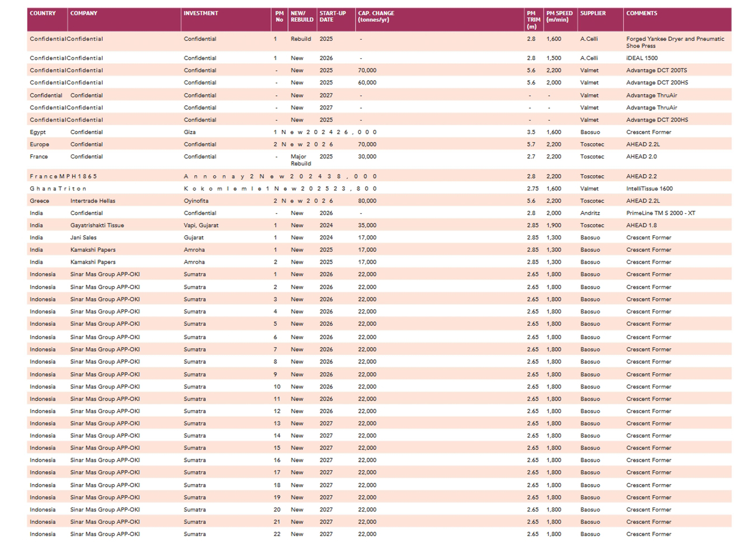Click the 'Intertrade Hellas' company cell
Screen dimensions: 756x549
(x=93, y=201)
